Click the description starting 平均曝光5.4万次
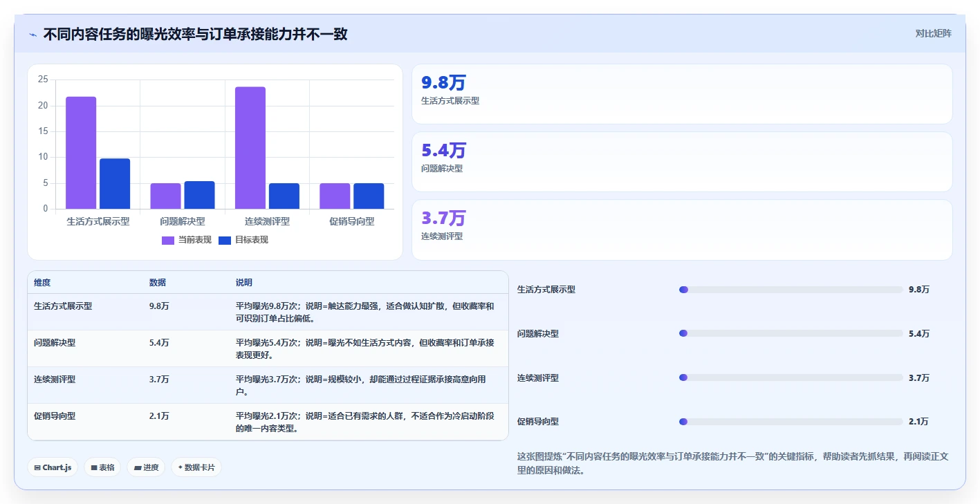The height and width of the screenshot is (504, 980). (x=365, y=348)
